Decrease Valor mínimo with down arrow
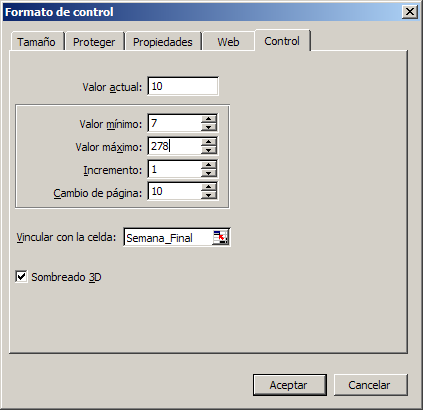 [209, 127]
